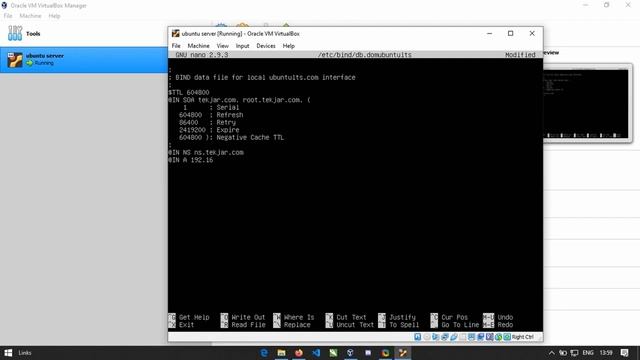This screenshot has width=640, height=360.
Task: Click the shared folders icon in VM status bar
Action: click(x=463, y=337)
